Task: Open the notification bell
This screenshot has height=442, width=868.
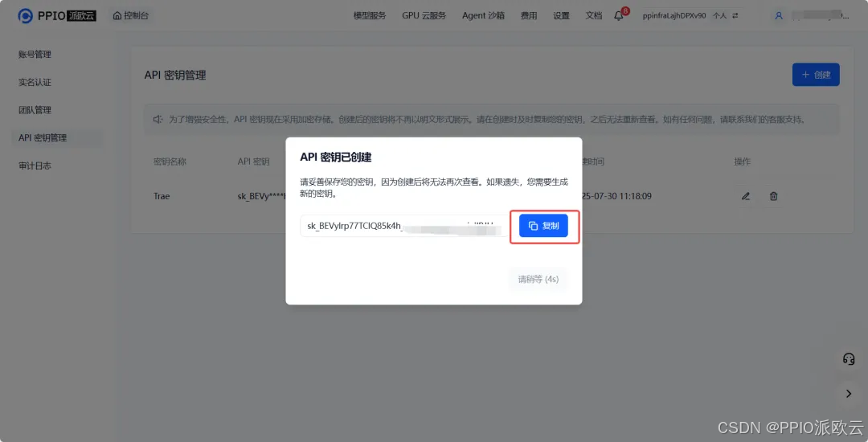Action: (x=619, y=16)
